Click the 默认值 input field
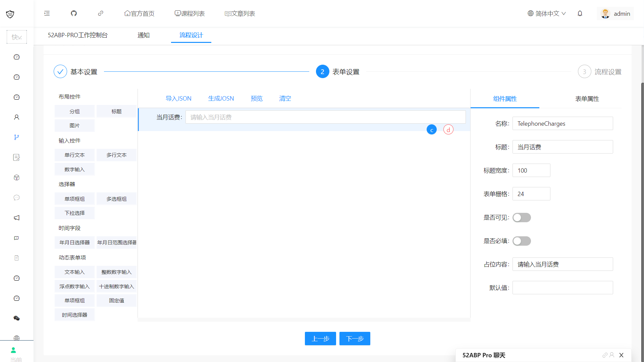This screenshot has width=644, height=362. coord(562,288)
